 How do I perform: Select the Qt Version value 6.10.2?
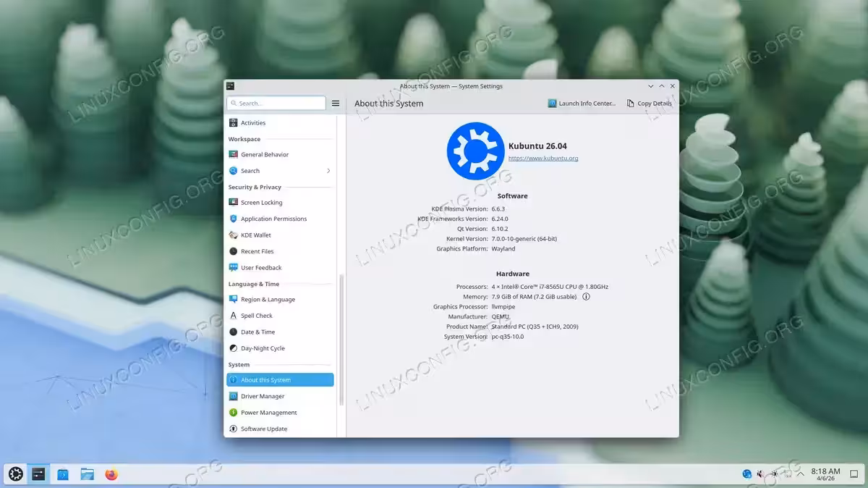(x=500, y=229)
